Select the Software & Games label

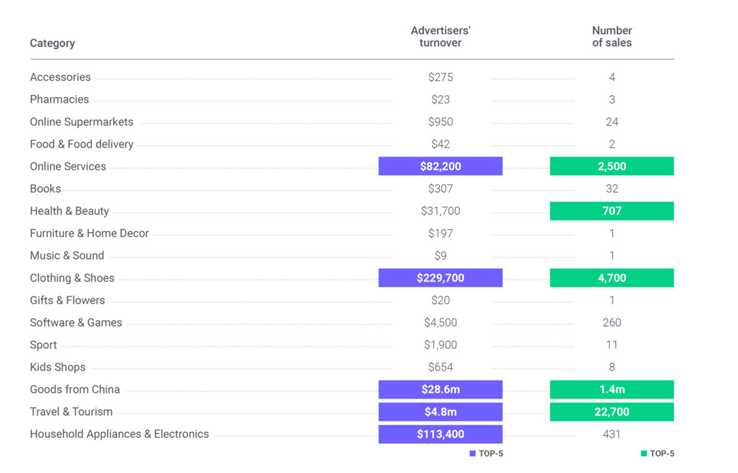(76, 322)
